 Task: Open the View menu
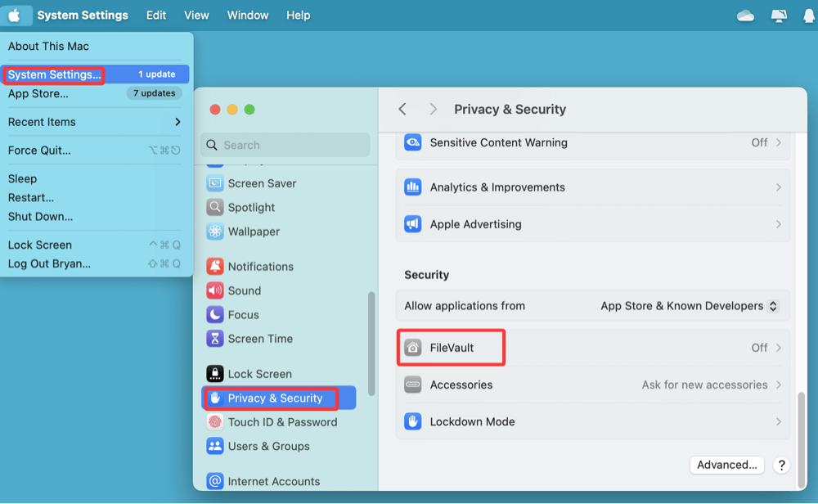pyautogui.click(x=196, y=16)
